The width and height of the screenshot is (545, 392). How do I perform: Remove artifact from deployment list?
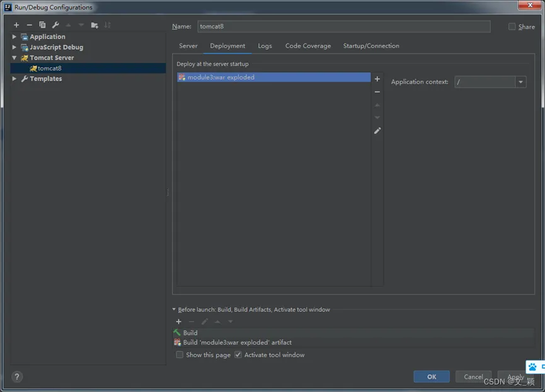click(377, 92)
